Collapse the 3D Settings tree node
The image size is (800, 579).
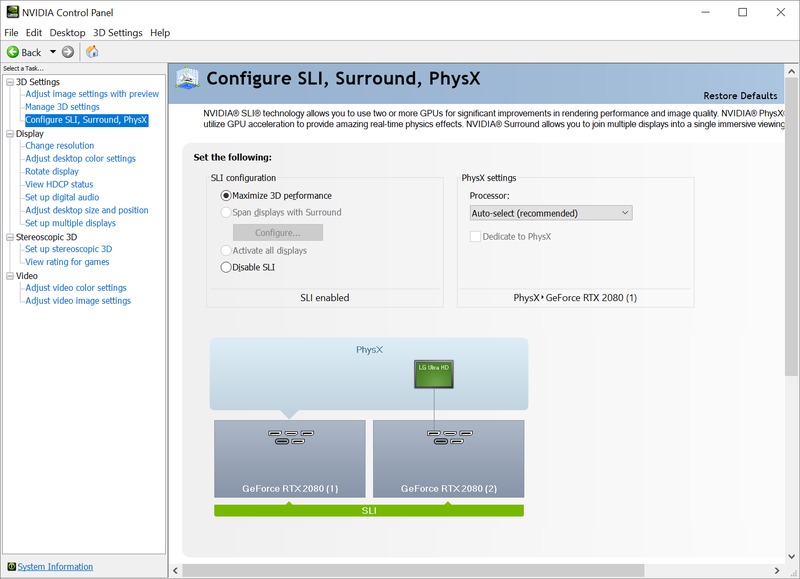9,82
